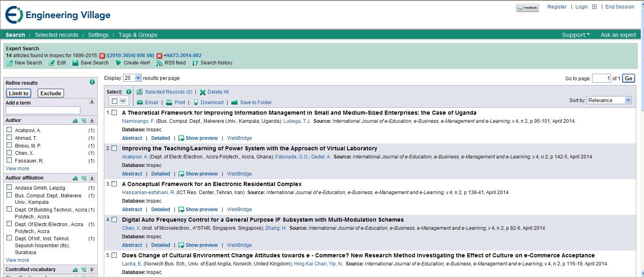
Task: Open Author affiliation bar chart icon
Action: (x=75, y=178)
